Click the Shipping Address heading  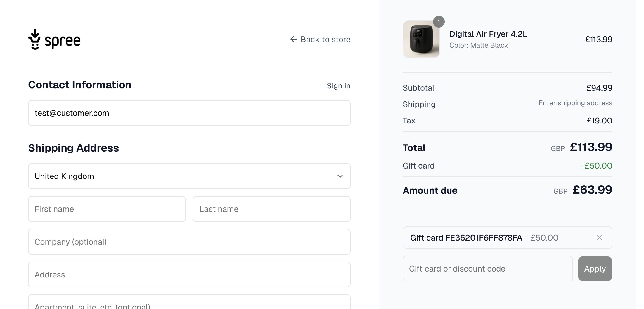pyautogui.click(x=74, y=148)
